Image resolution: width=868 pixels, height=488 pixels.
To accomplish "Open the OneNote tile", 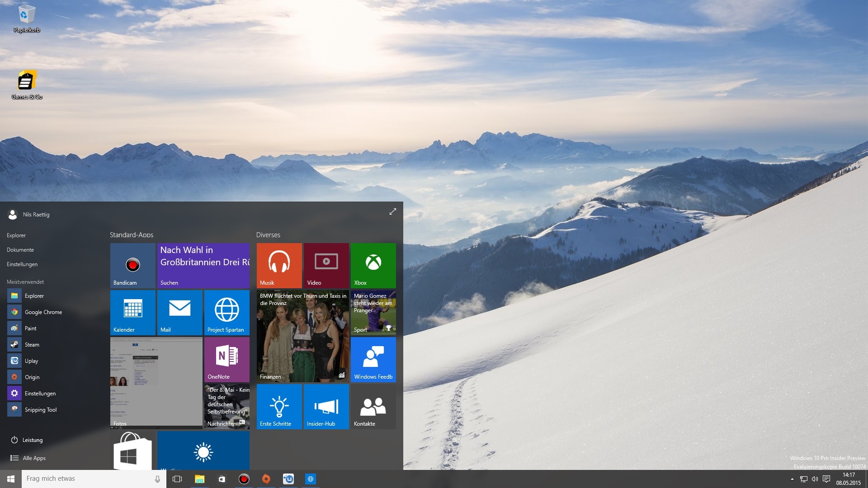I will click(x=227, y=360).
